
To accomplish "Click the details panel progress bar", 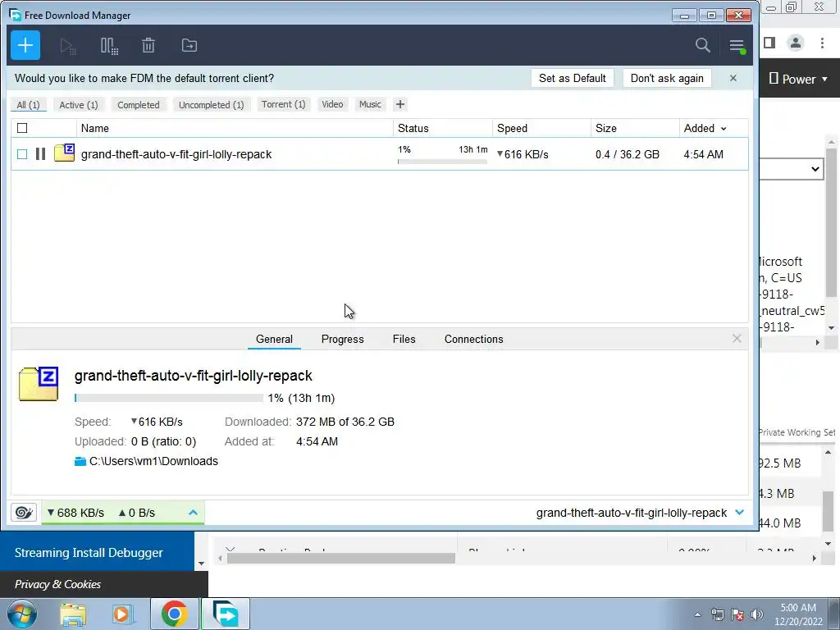I will click(x=169, y=398).
